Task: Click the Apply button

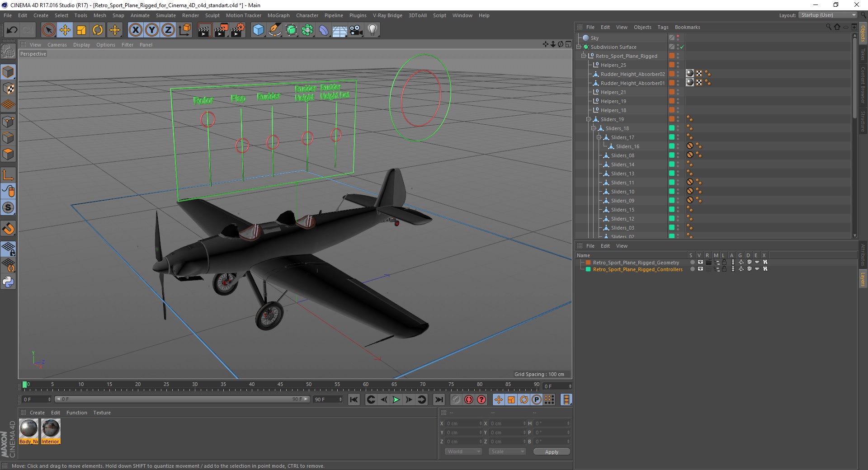Action: (x=552, y=452)
